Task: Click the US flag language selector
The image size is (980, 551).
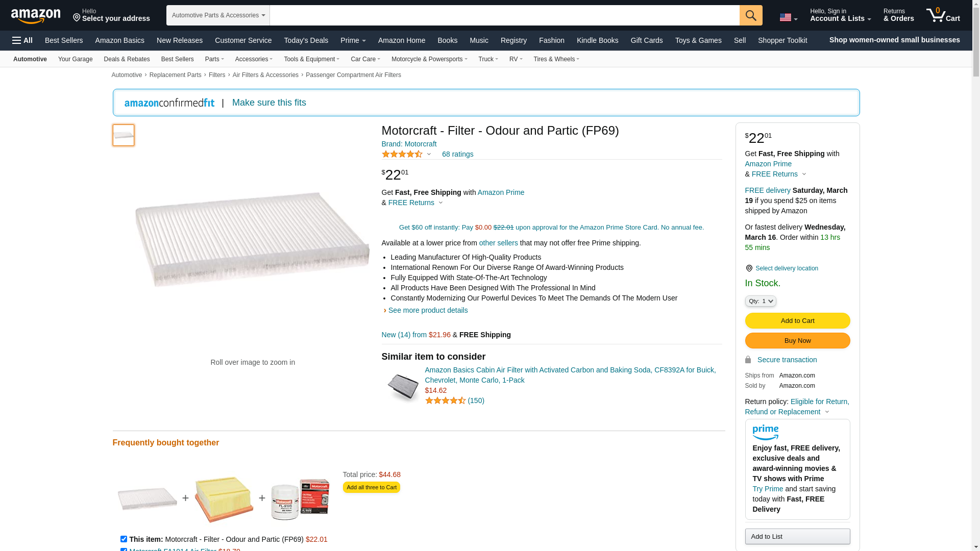Action: pyautogui.click(x=788, y=18)
